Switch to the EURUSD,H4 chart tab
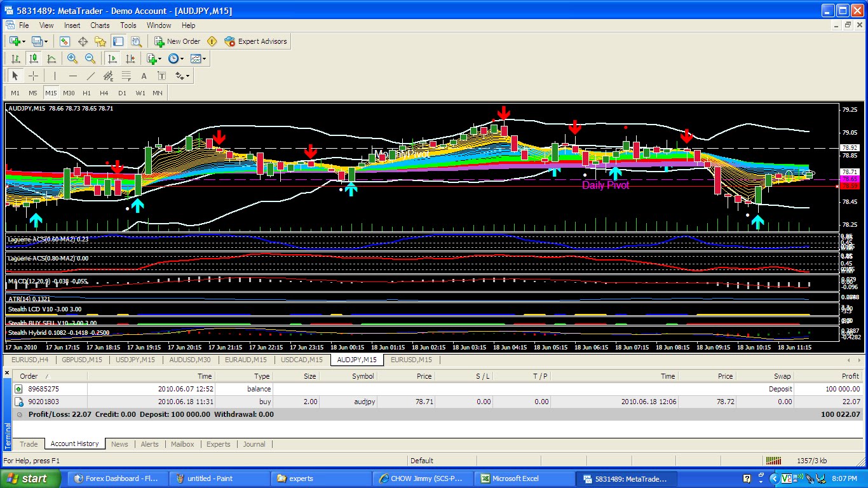 pos(30,360)
